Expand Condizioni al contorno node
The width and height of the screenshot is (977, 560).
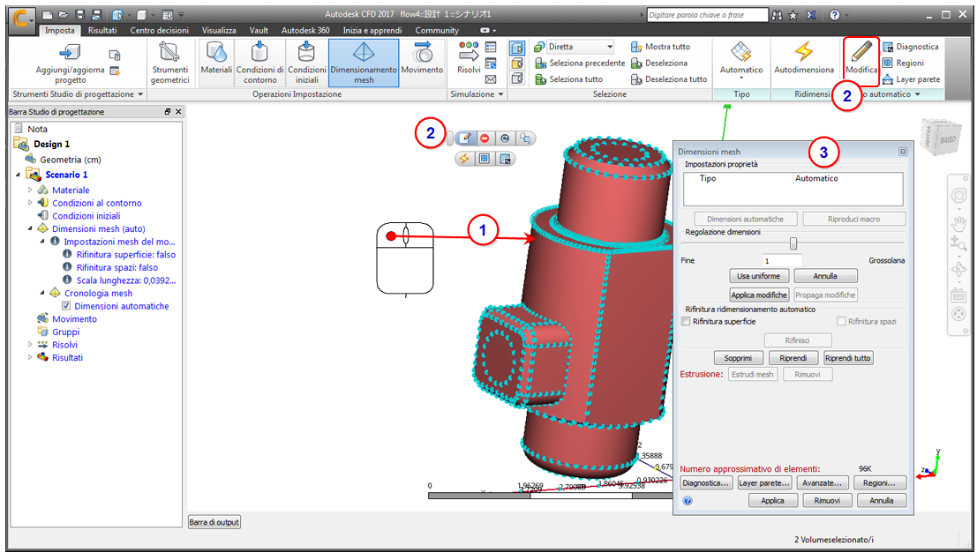click(30, 203)
